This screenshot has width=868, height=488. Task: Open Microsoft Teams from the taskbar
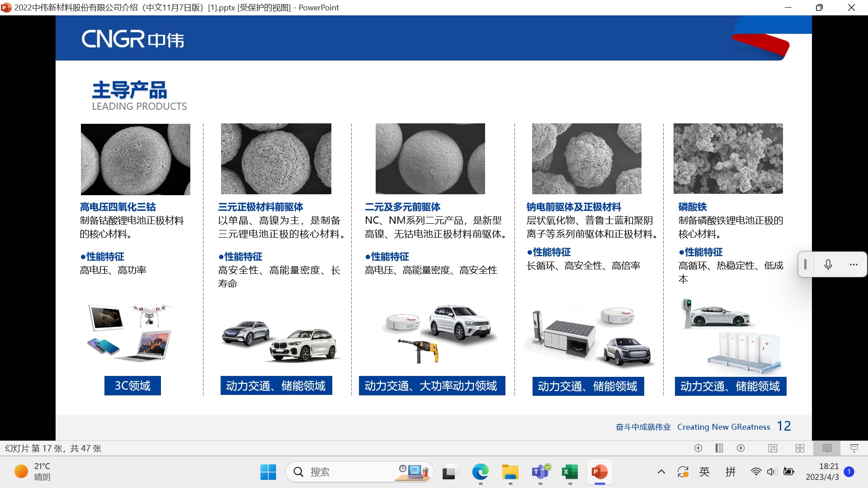540,472
